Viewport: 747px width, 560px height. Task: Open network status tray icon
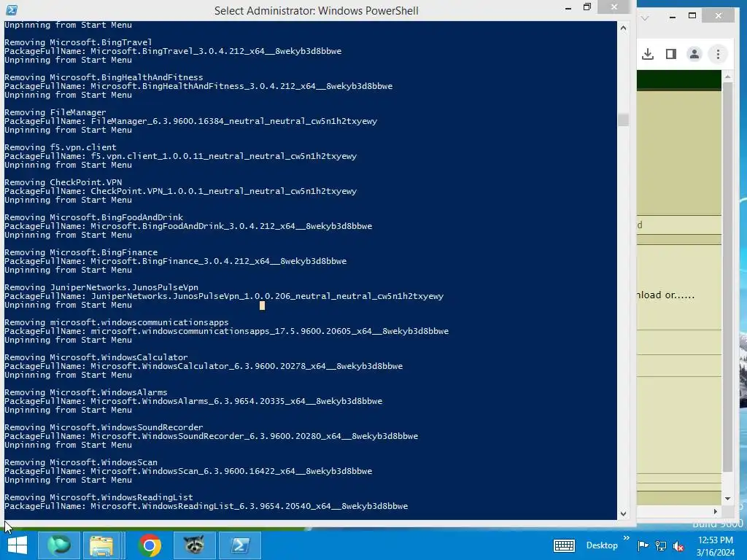click(661, 545)
